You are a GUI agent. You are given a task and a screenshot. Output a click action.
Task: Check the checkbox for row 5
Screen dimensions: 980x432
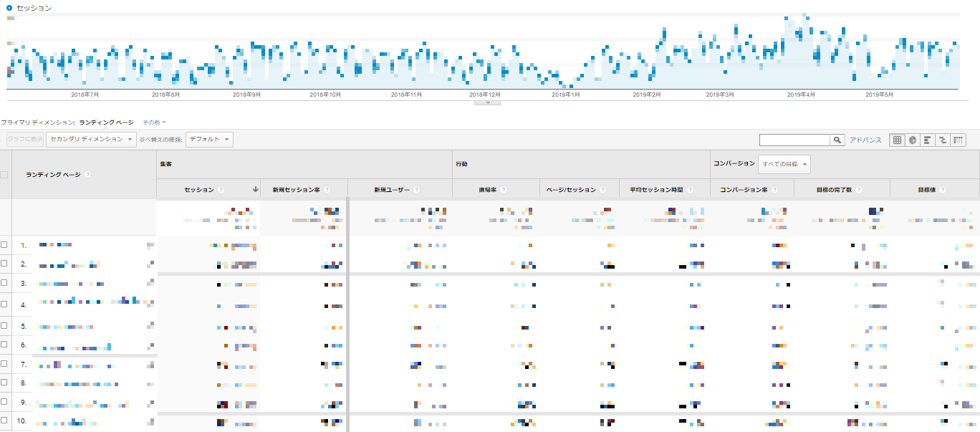pyautogui.click(x=4, y=325)
